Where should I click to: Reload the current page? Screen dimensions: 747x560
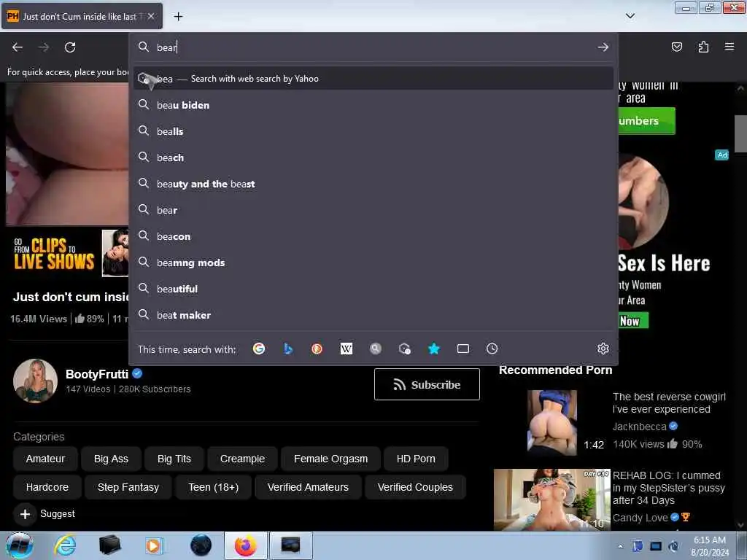[x=70, y=47]
